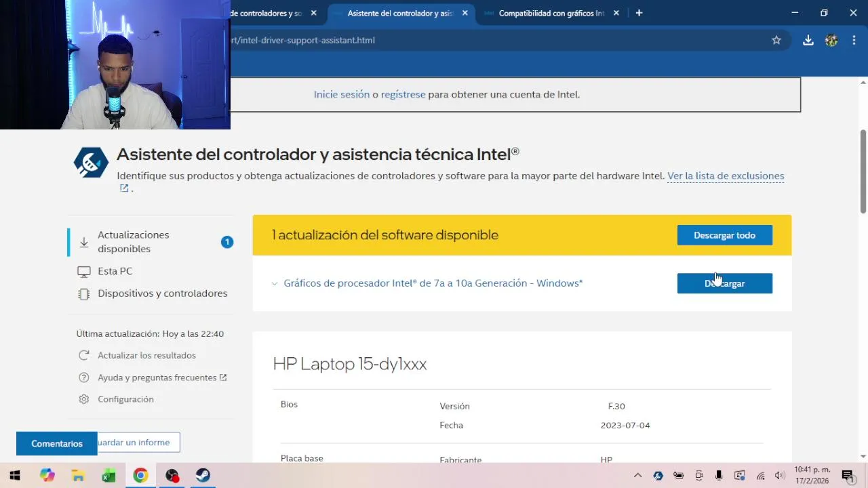Close the controladores y software tab
This screenshot has width=868, height=488.
pos(313,13)
